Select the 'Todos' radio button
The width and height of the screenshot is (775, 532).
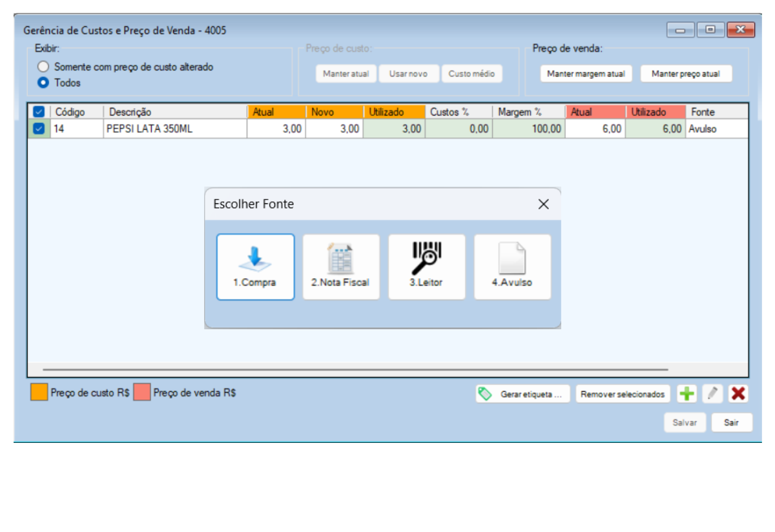click(43, 83)
